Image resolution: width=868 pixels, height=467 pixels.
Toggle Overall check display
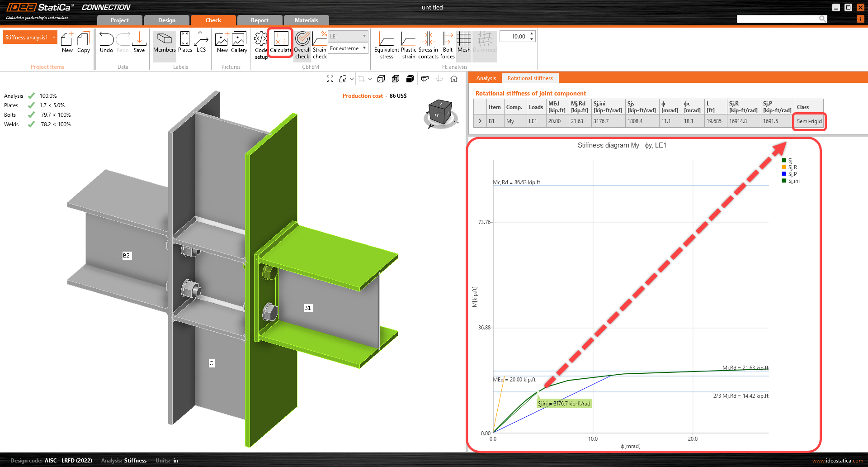(x=302, y=45)
